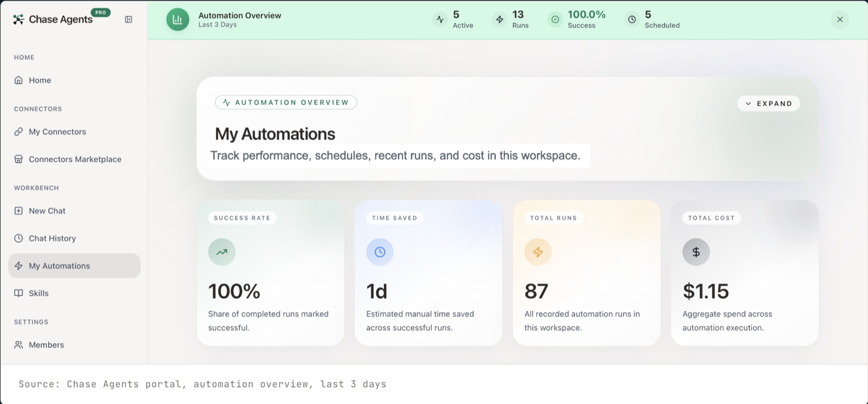Click the Active pulse icon in banner
868x404 pixels.
[x=440, y=20]
